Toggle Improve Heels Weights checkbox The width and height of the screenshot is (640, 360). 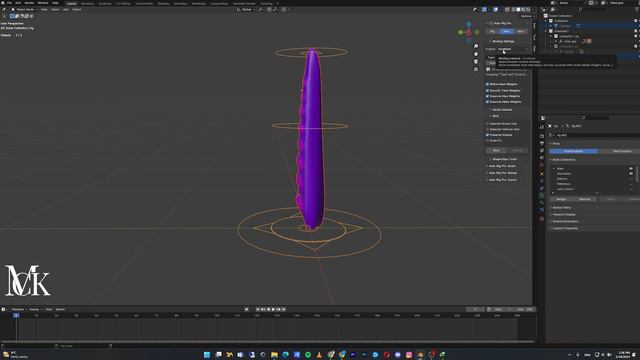487,102
